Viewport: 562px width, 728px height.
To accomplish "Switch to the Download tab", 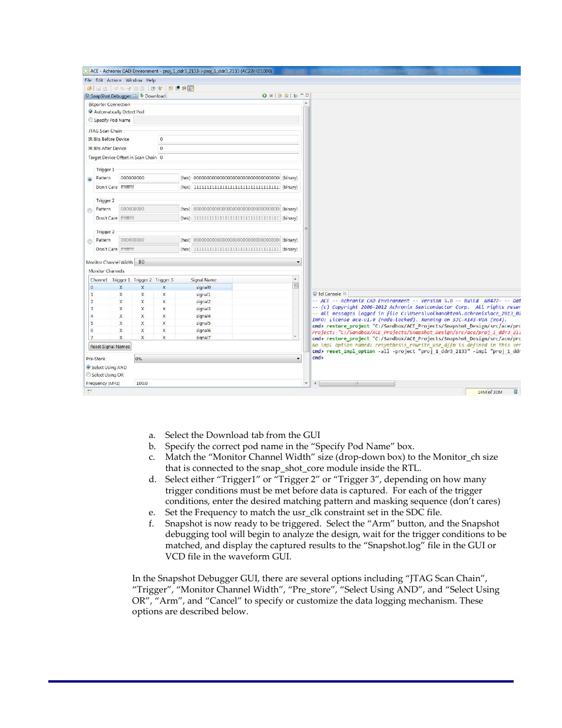I will [153, 95].
